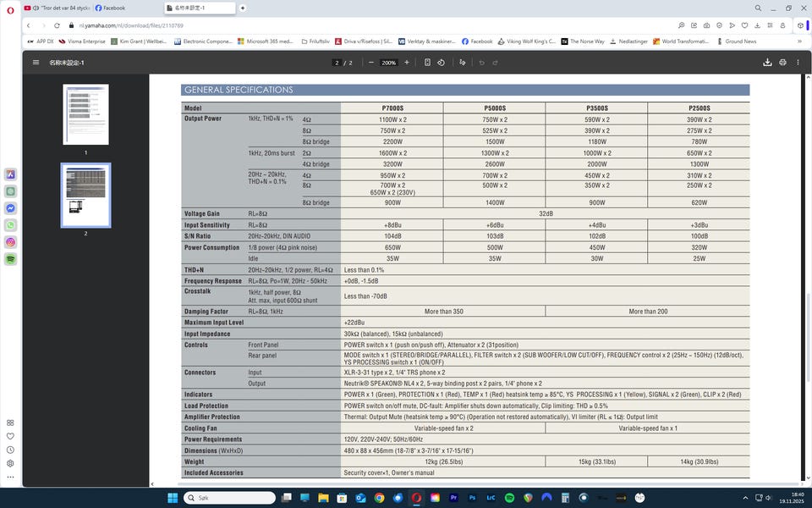Image resolution: width=812 pixels, height=508 pixels.
Task: Open the Ground News bookmark
Action: point(737,41)
